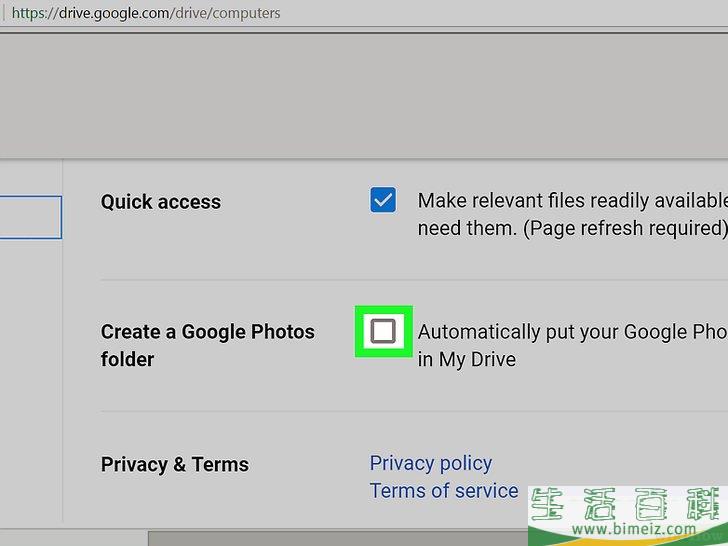The width and height of the screenshot is (728, 546).
Task: Open the Terms of service link
Action: point(443,491)
